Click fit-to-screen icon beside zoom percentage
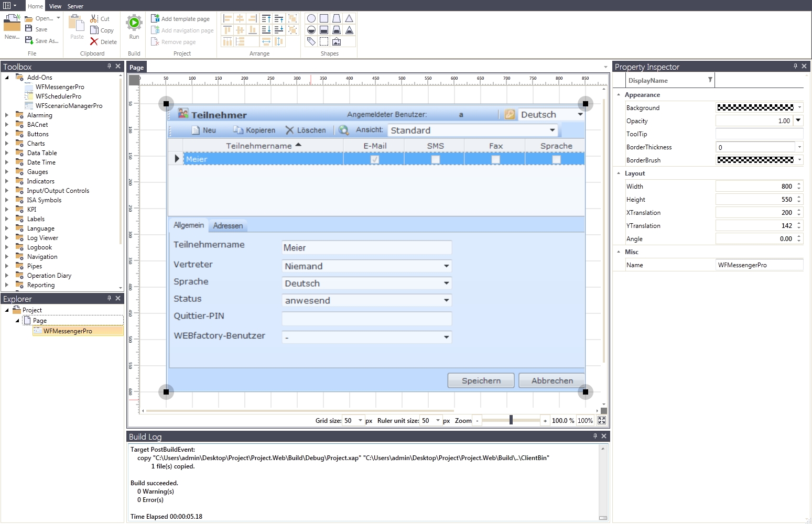Image resolution: width=812 pixels, height=524 pixels. coord(602,420)
